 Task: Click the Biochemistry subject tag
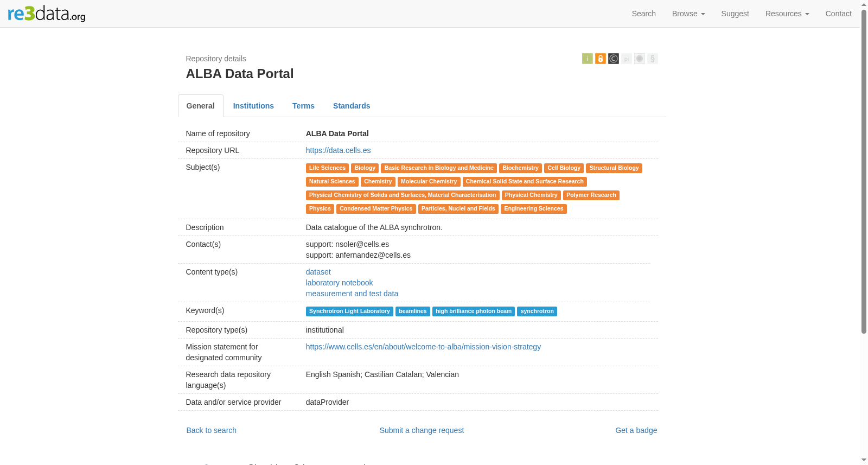520,168
